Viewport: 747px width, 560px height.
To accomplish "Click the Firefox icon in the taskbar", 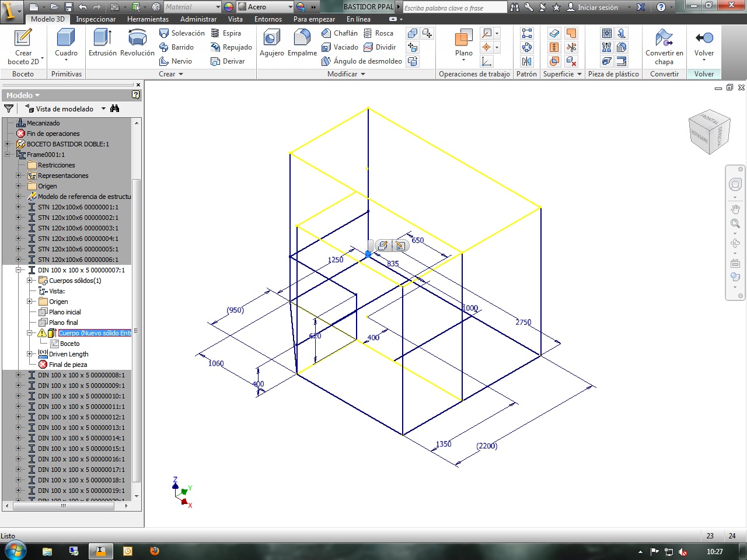I will 155,551.
